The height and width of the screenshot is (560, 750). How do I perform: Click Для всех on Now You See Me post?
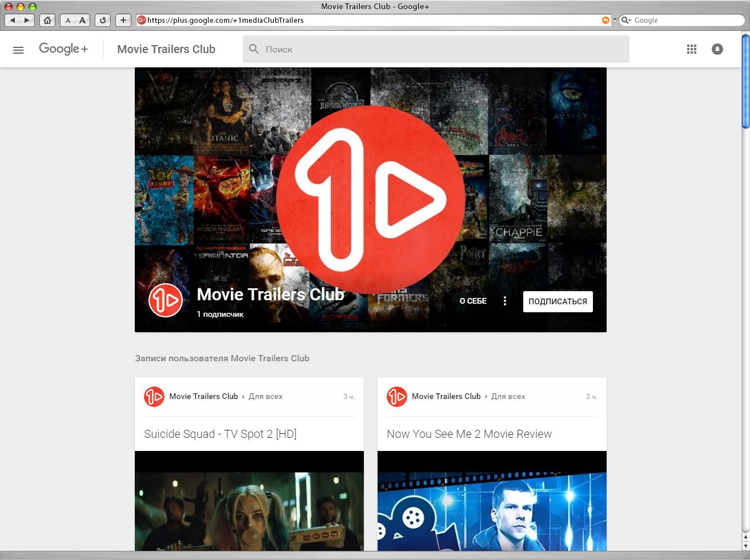pos(508,396)
